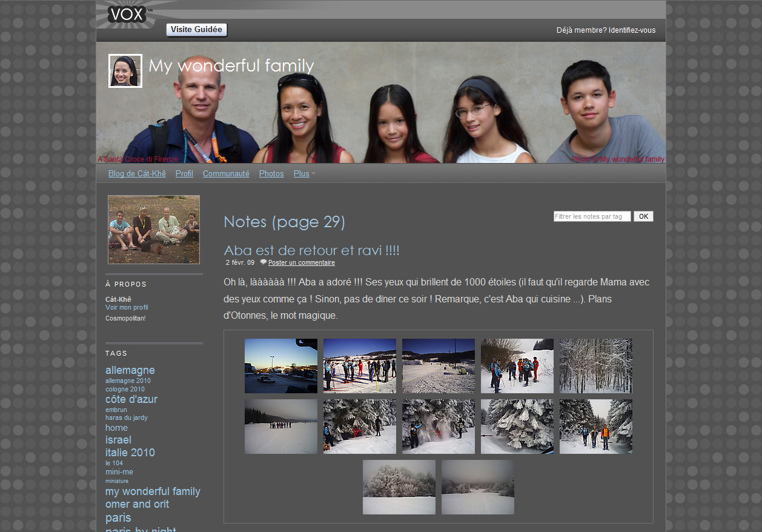
Task: Click the VOX logo icon
Action: point(127,15)
